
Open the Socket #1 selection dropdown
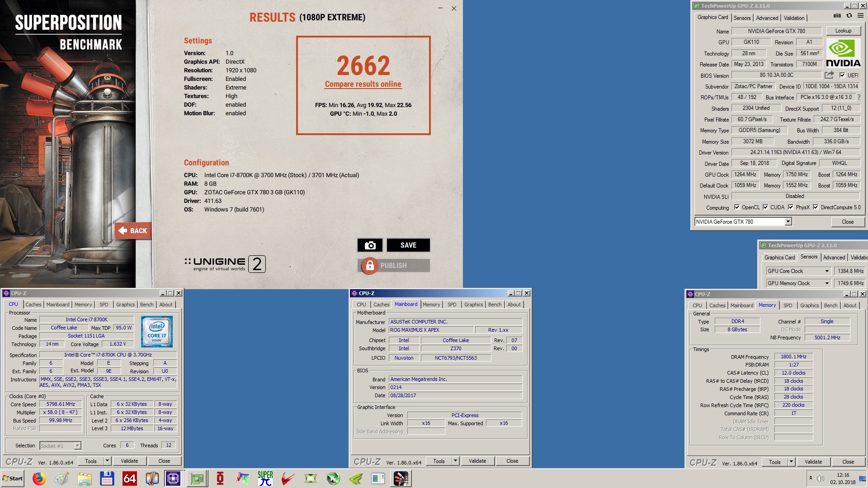(77, 446)
